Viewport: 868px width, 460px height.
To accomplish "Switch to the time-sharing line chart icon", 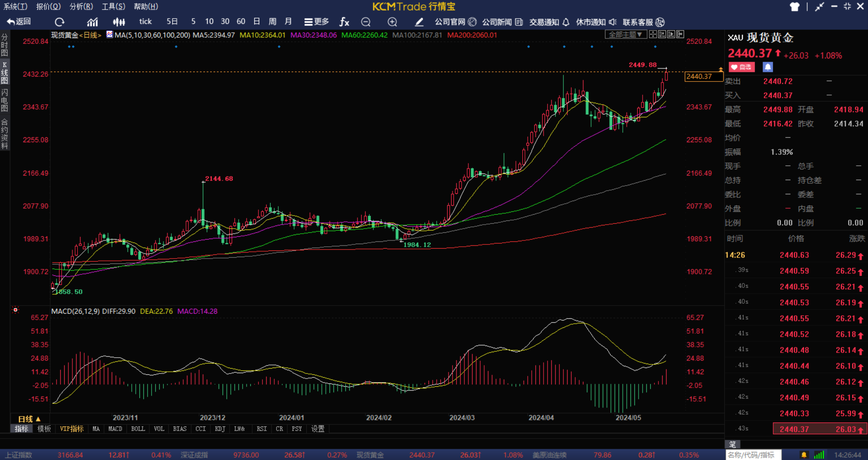I will tap(92, 22).
